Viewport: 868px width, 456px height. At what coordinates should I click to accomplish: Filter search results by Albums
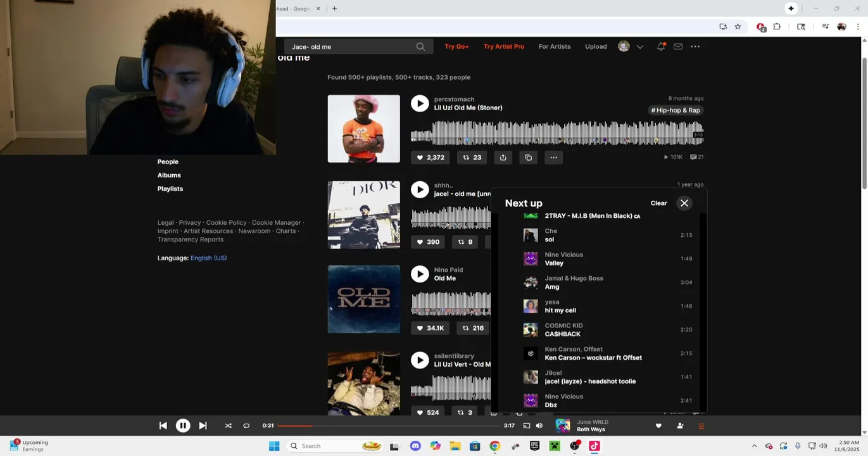pyautogui.click(x=169, y=175)
